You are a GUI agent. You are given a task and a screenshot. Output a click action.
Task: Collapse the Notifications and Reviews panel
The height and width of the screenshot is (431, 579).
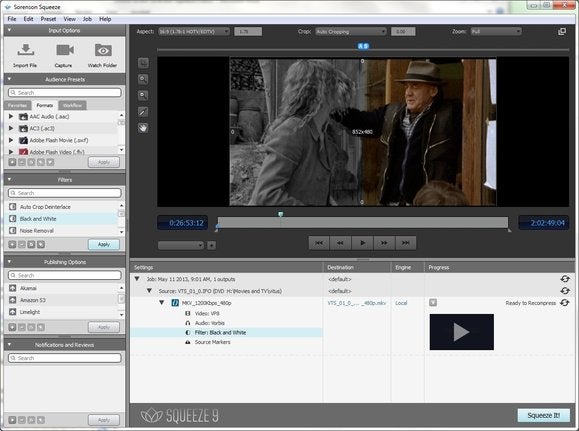pos(9,344)
